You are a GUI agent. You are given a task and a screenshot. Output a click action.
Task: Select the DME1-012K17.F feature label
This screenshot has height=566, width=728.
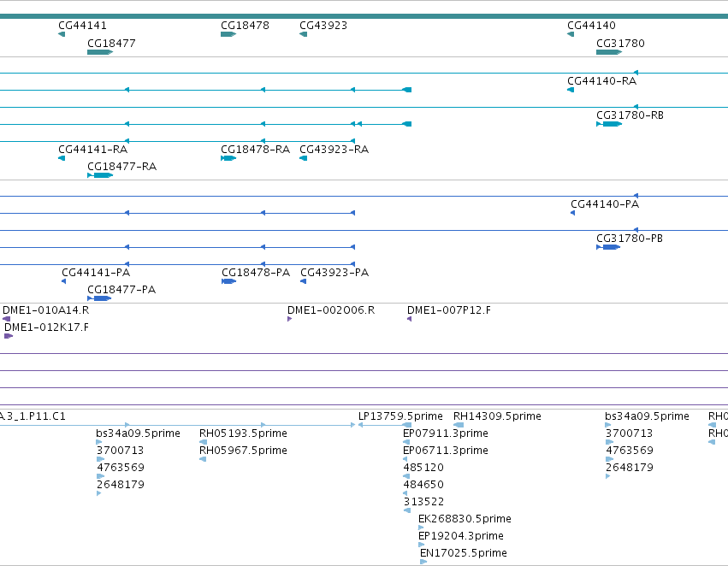tap(46, 327)
